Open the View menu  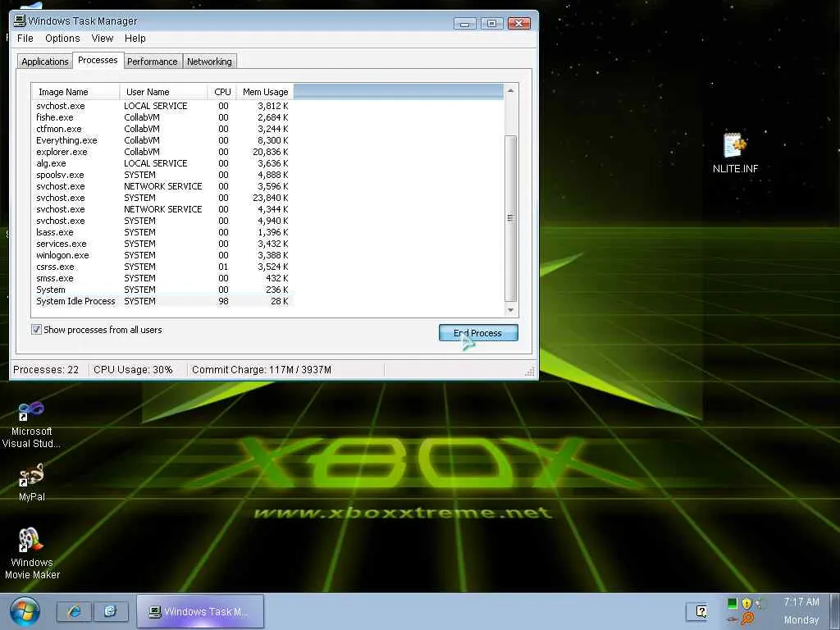[x=103, y=38]
